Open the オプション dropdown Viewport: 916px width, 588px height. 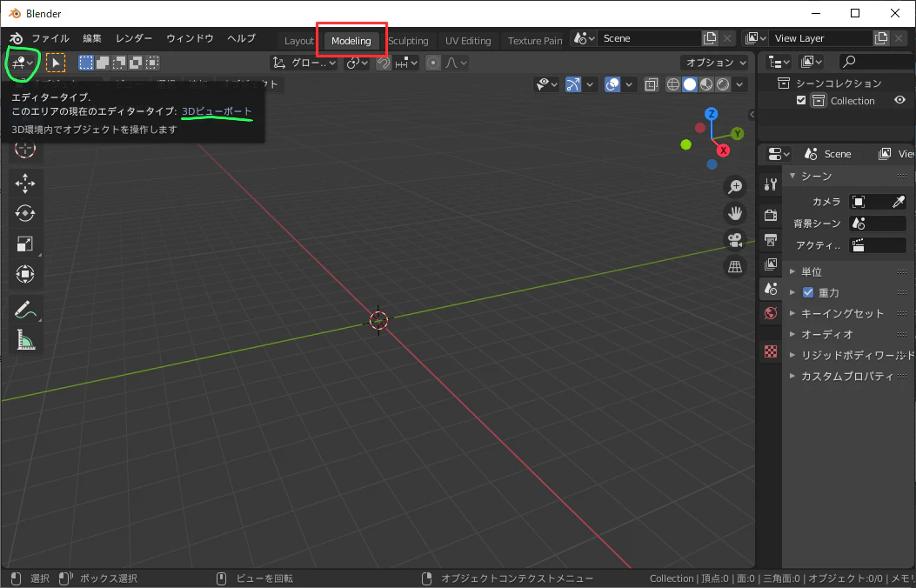714,63
